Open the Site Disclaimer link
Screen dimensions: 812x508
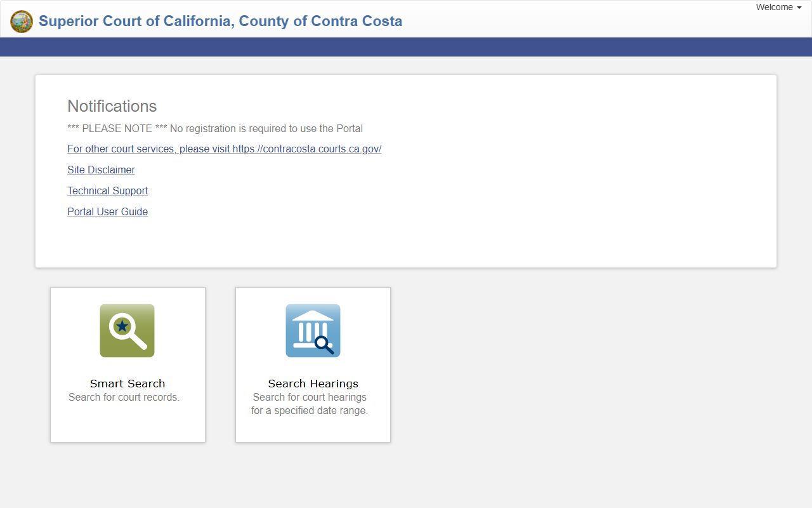tap(101, 170)
